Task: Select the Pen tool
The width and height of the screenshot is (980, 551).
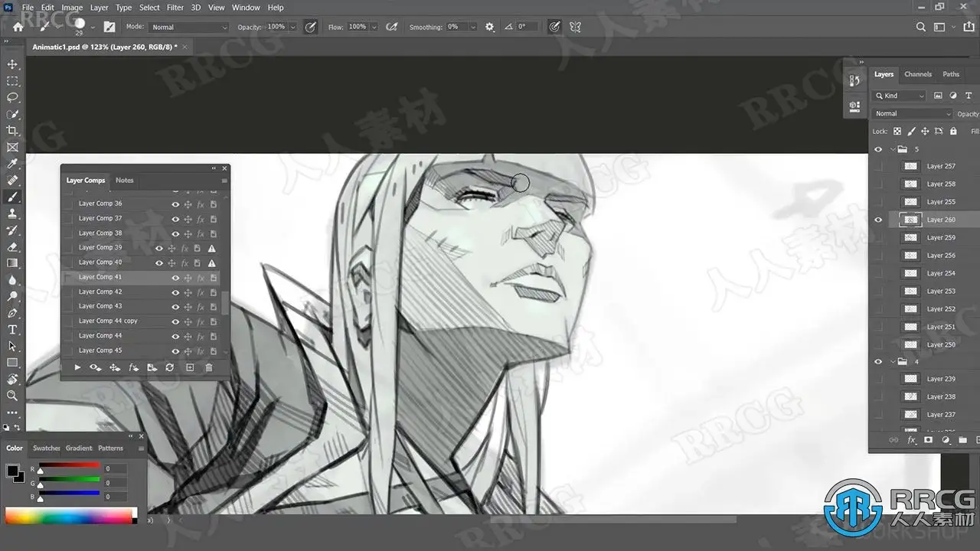Action: point(12,313)
